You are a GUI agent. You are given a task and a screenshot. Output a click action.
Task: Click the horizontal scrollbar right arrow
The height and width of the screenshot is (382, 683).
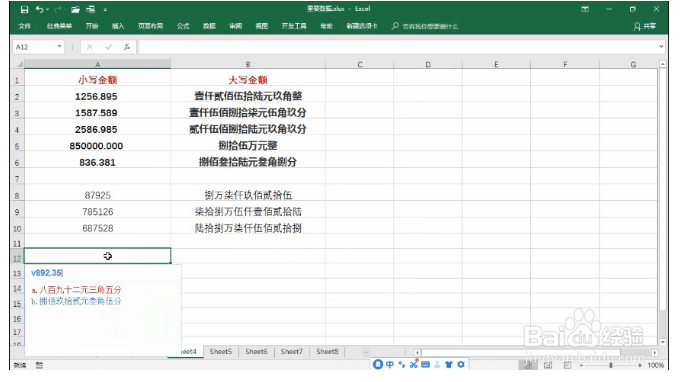pyautogui.click(x=654, y=352)
